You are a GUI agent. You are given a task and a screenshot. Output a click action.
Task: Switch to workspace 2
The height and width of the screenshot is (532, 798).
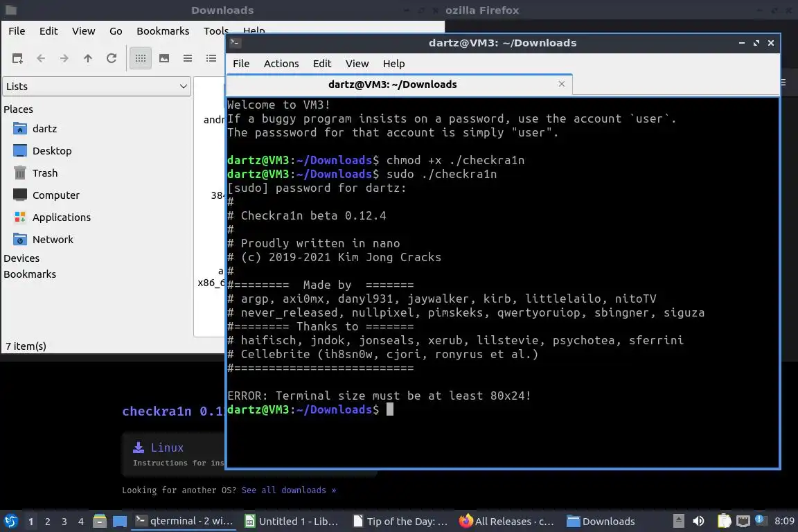[47, 522]
